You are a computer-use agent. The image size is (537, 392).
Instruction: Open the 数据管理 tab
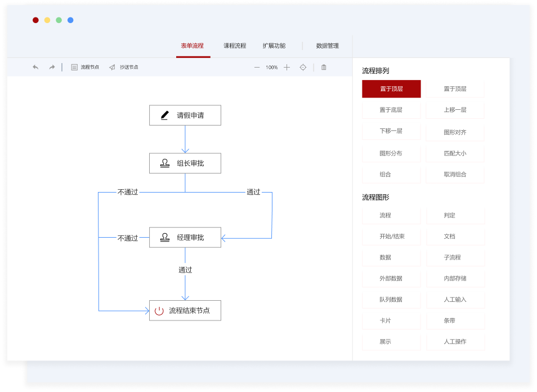click(328, 46)
